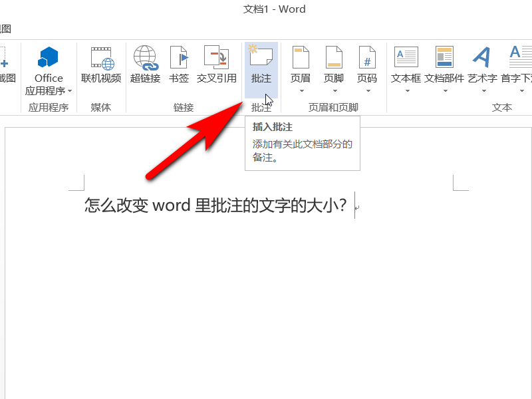Open the Office 应用程序 dropdown arrow
Image resolution: width=532 pixels, height=399 pixels.
70,91
